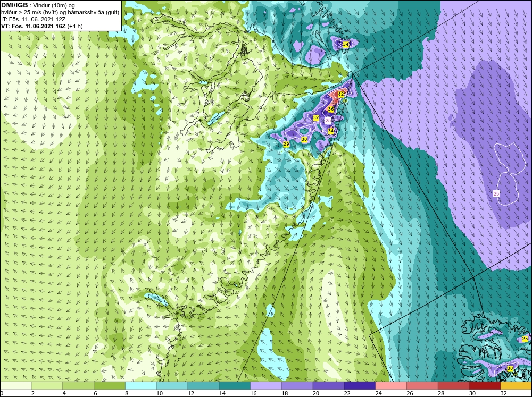Click the 20–22 m/s violet legend swatch
This screenshot has width=532, height=397.
(x=328, y=385)
